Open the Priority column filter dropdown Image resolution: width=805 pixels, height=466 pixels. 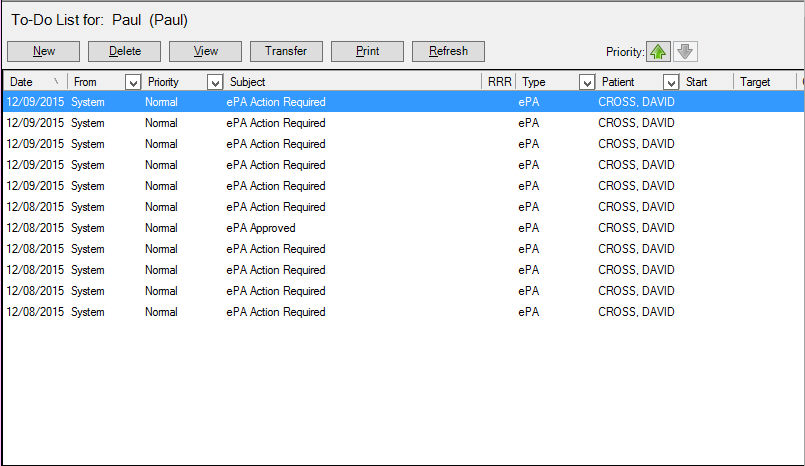point(214,82)
